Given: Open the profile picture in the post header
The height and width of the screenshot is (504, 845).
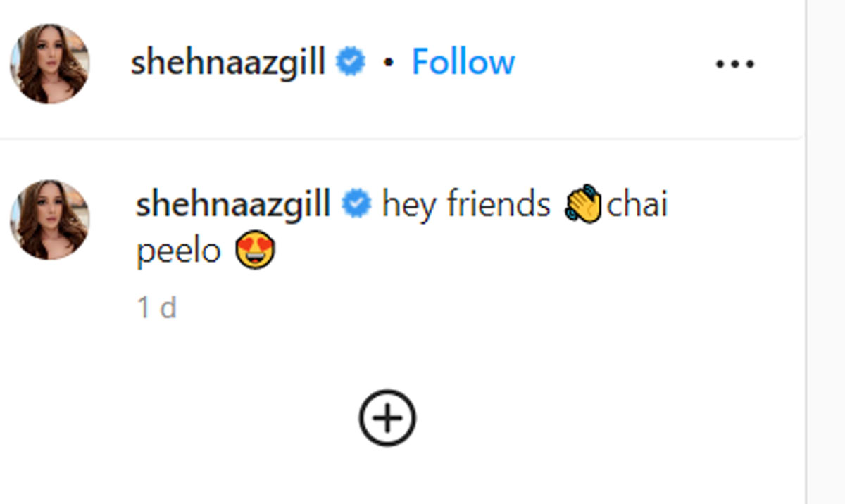Looking at the screenshot, I should coord(49,63).
